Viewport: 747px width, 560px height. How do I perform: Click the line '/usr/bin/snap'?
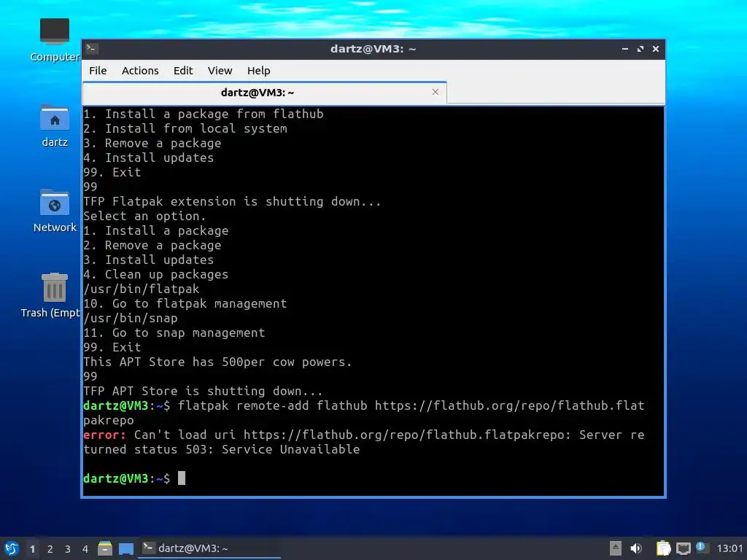coord(131,318)
